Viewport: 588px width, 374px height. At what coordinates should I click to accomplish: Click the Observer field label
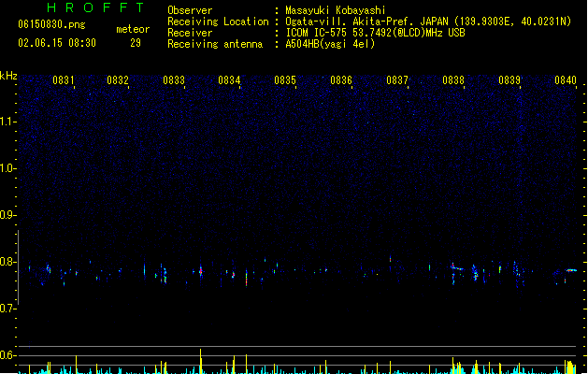click(x=190, y=10)
